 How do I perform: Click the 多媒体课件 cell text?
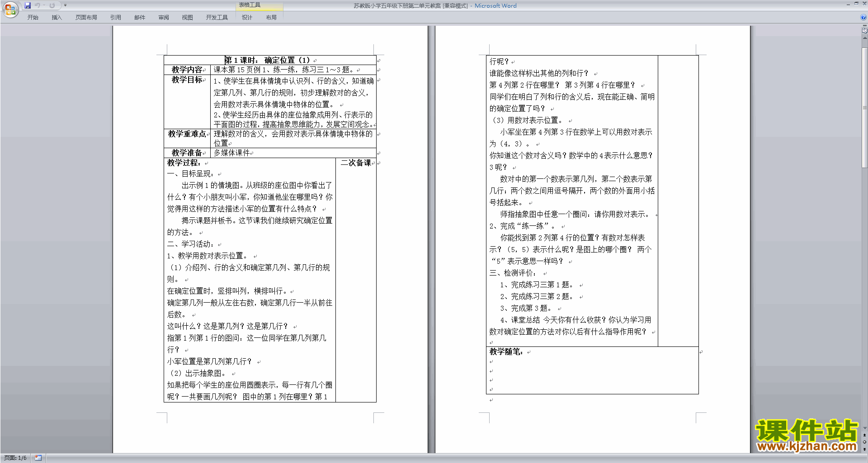click(232, 153)
